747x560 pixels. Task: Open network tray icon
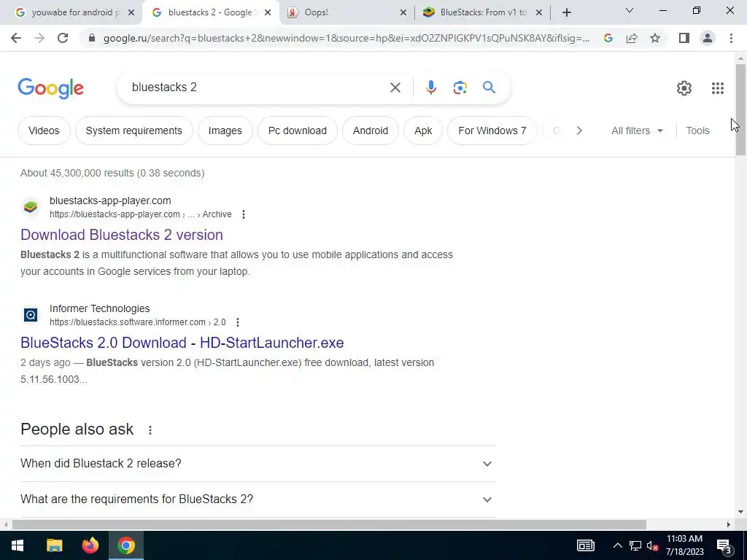[635, 545]
